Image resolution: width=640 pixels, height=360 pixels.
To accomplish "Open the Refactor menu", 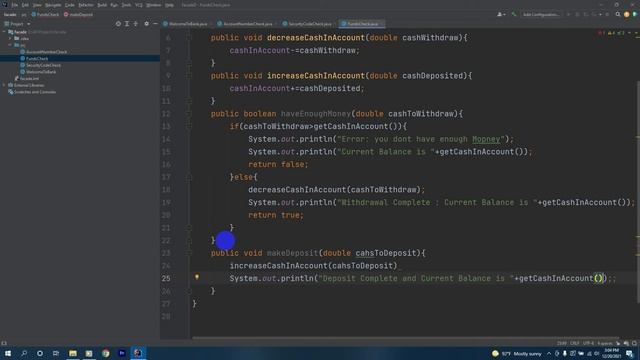I will coord(86,5).
